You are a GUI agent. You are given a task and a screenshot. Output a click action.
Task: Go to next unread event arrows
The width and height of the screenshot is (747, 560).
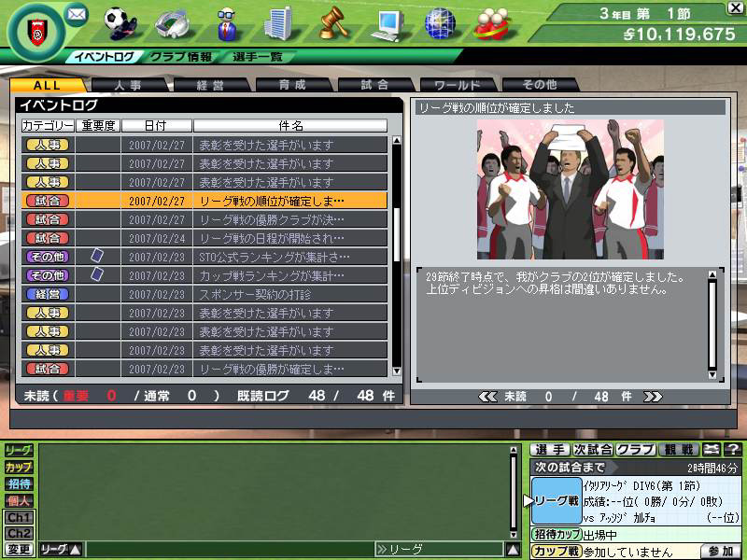653,397
